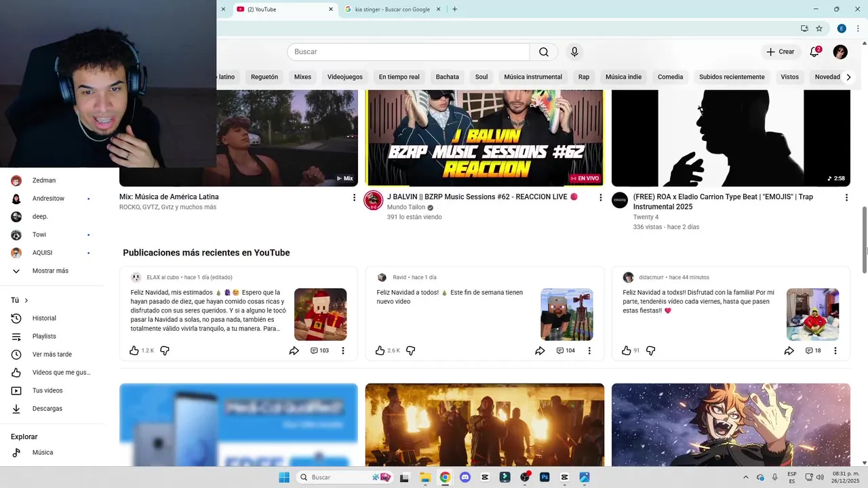
Task: Open AQUISI subscription channel
Action: 42,253
